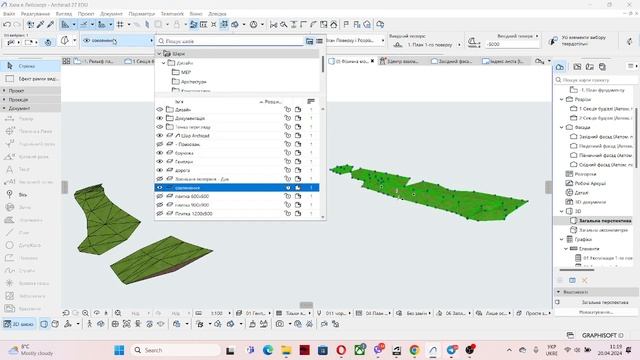The height and width of the screenshot is (360, 640).
Task: Open the View Map icon in Navigator
Action: click(x=577, y=67)
